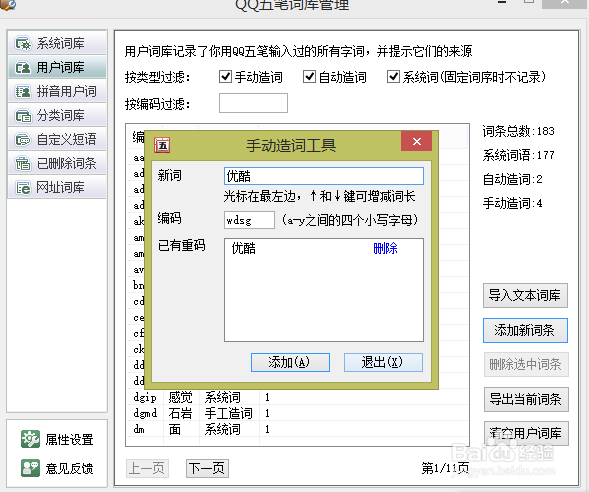Click the 属性设置 gear icon
Viewport: 589px width, 492px height.
[30, 439]
